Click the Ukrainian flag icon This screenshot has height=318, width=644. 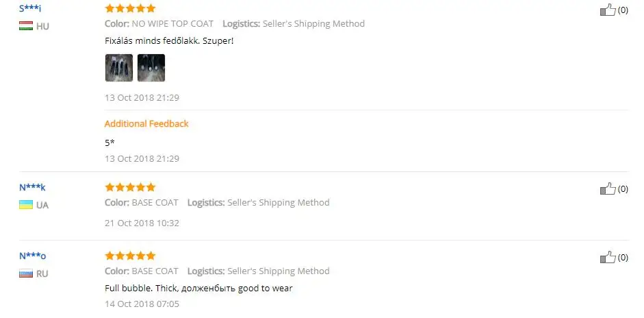tap(26, 204)
